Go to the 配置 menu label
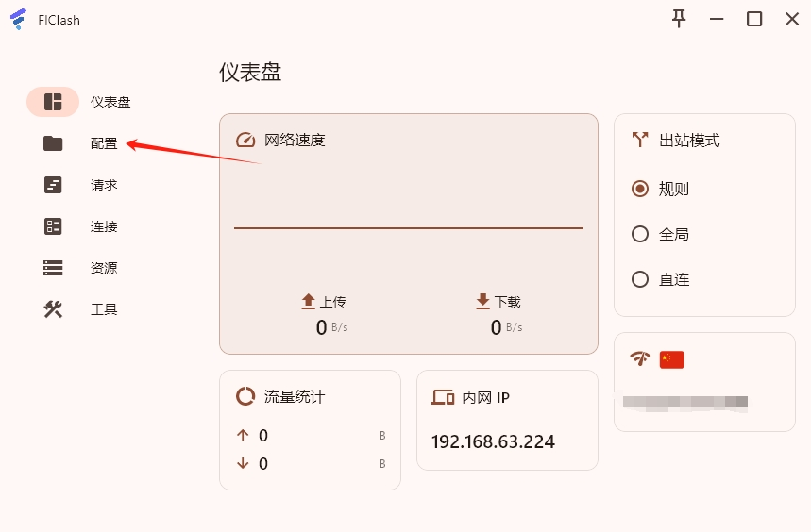Screen dimensions: 811x532 [104, 143]
